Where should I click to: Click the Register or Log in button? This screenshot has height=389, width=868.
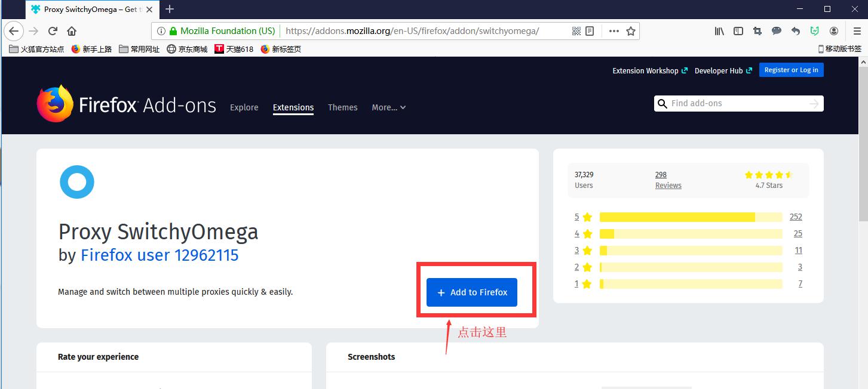pyautogui.click(x=792, y=70)
